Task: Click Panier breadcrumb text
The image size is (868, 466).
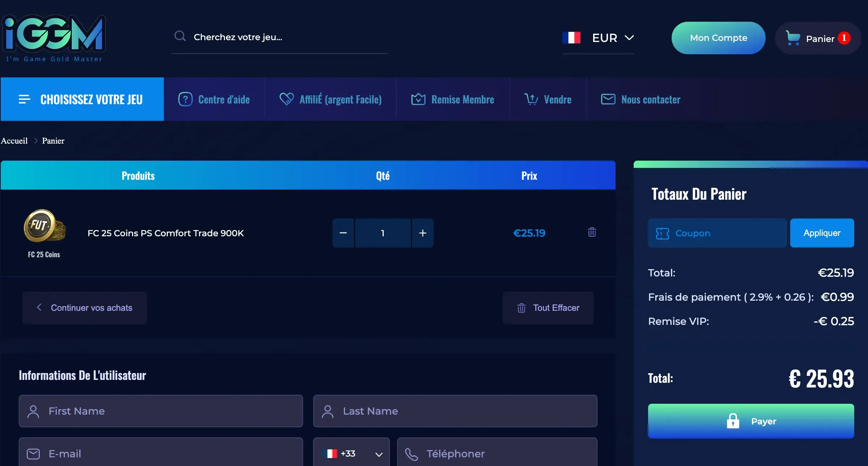Action: point(53,141)
